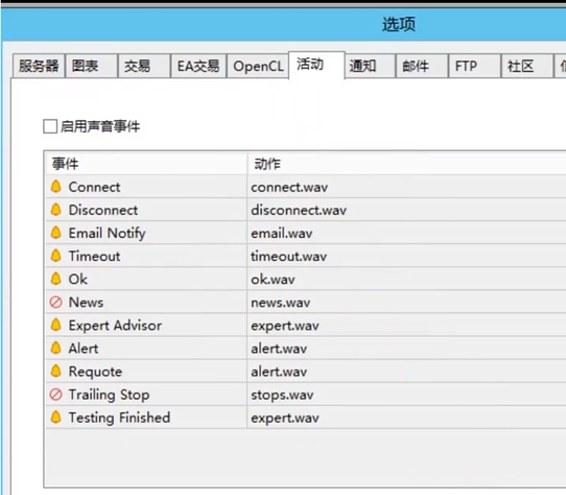
Task: Toggle the bell icon for Expert Advisor
Action: point(56,325)
